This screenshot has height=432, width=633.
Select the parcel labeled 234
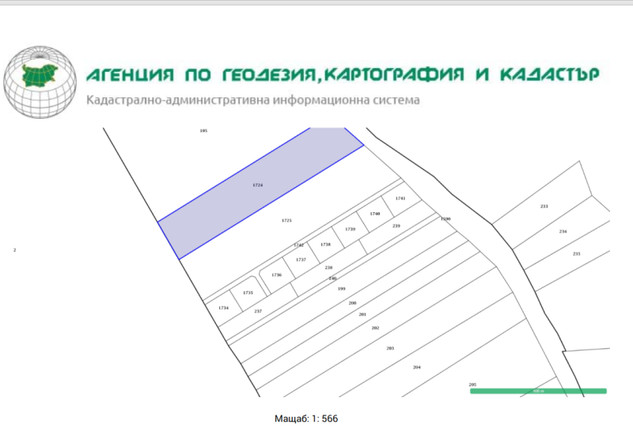[562, 231]
